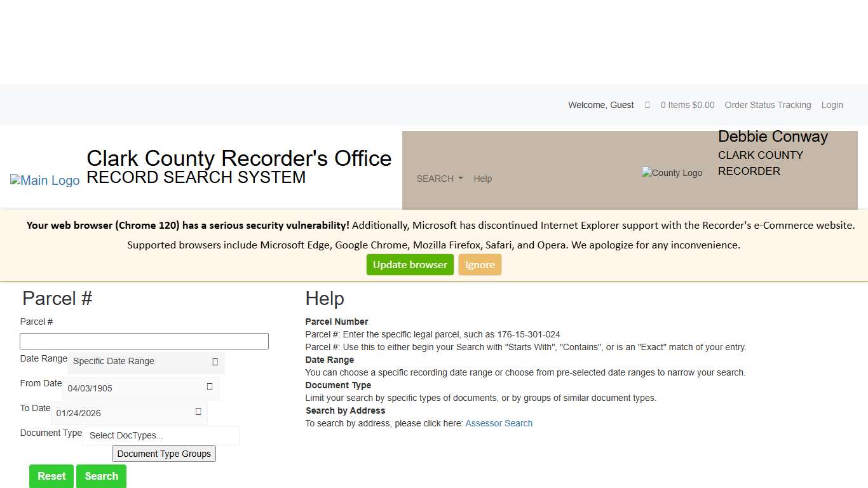Screen dimensions: 868x488
Task: View the 0 Items $0.00 cart
Action: (687, 105)
